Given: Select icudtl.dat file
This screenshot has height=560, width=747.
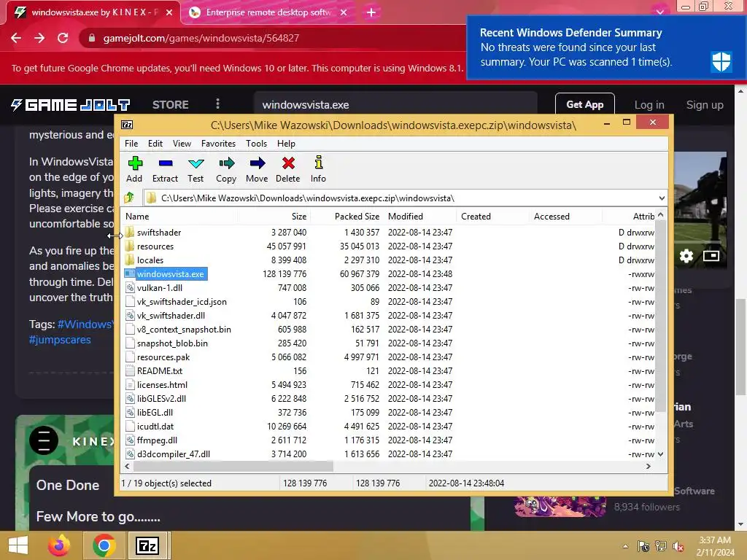Looking at the screenshot, I should (x=155, y=427).
